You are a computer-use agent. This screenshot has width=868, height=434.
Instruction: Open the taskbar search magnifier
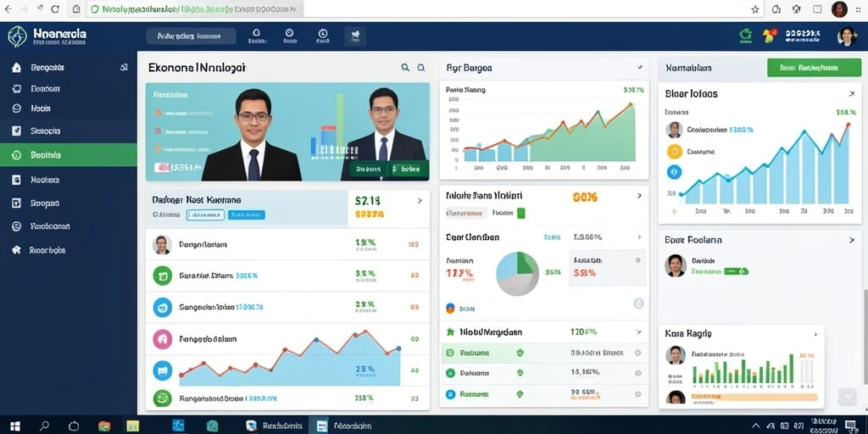[x=45, y=426]
